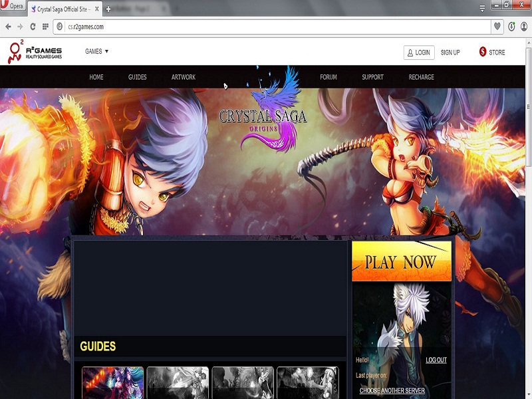Viewport: 532px width, 399px height.
Task: Click the browser back arrow
Action: point(8,27)
